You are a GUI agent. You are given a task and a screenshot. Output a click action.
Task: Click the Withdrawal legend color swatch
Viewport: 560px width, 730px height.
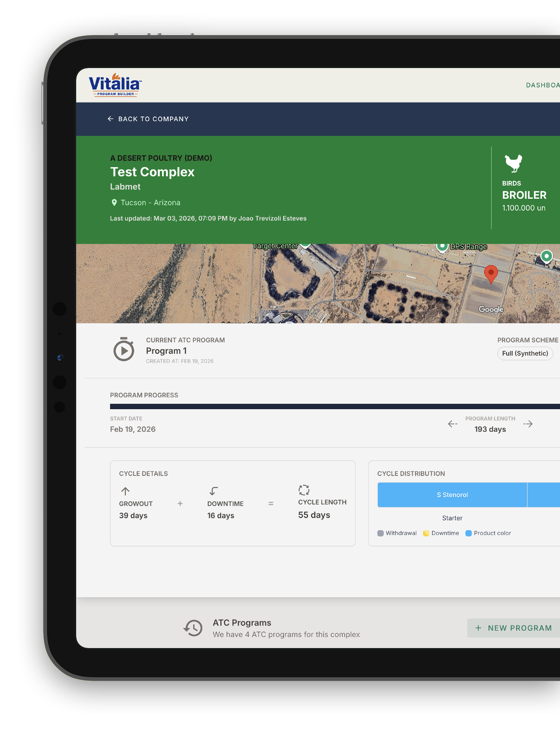(380, 533)
